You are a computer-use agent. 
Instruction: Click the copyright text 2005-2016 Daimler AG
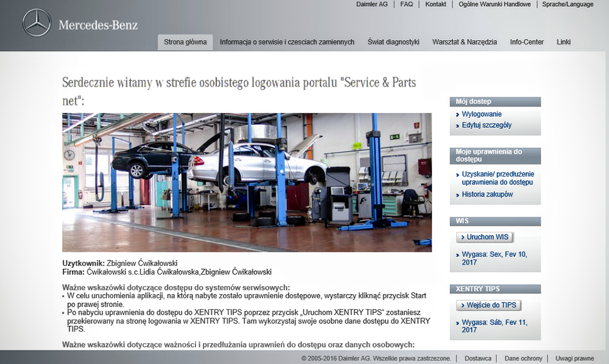tap(376, 359)
